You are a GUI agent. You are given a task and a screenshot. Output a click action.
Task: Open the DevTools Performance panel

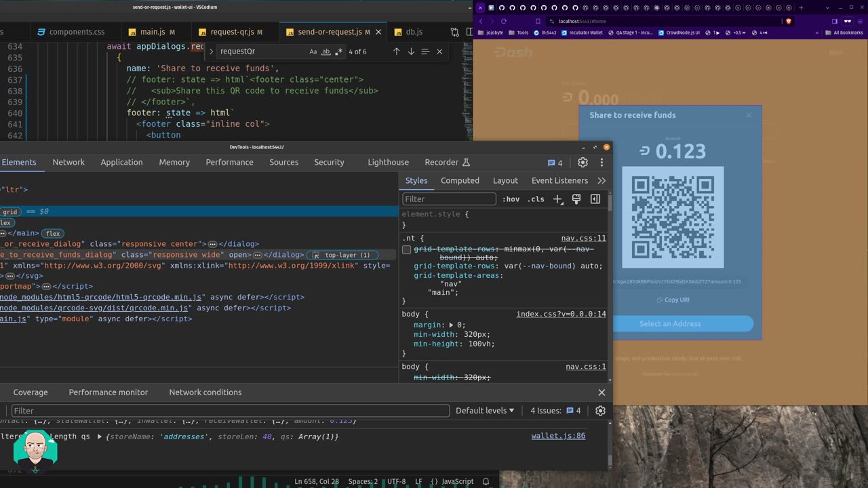(229, 162)
